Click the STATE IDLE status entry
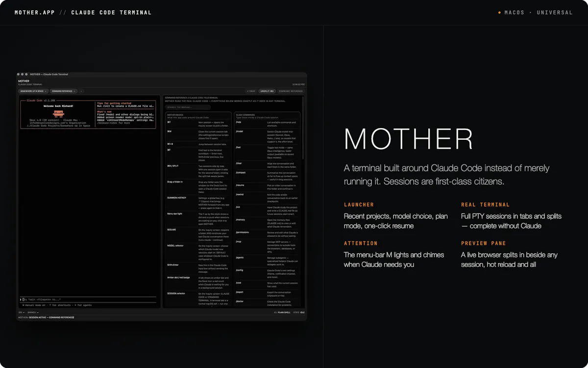Image resolution: width=588 pixels, height=368 pixels. 299,312
